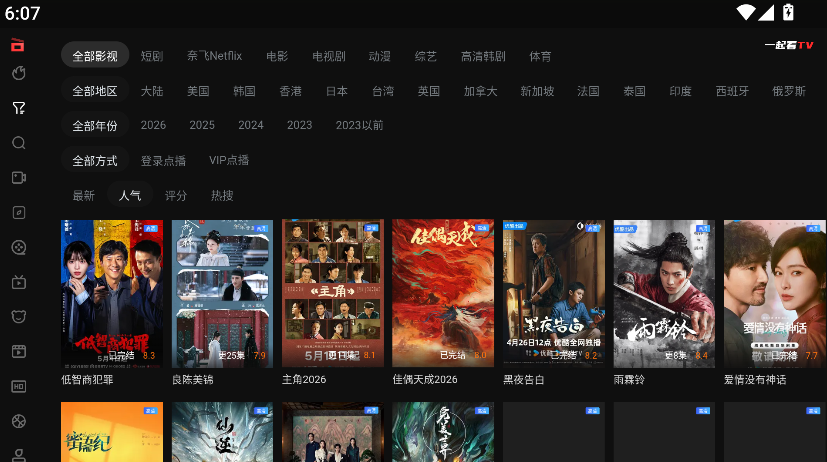
Task: Open the red home TV icon in the sidebar
Action: tap(18, 45)
